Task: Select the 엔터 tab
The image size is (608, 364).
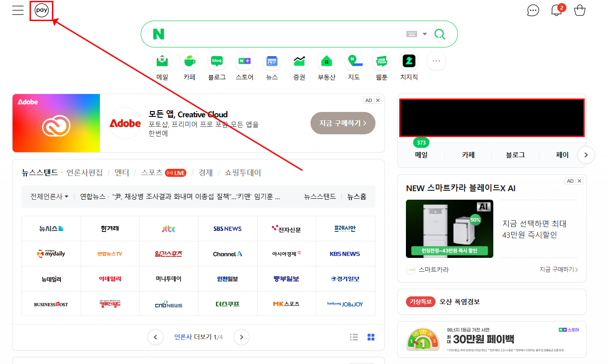Action: (122, 173)
